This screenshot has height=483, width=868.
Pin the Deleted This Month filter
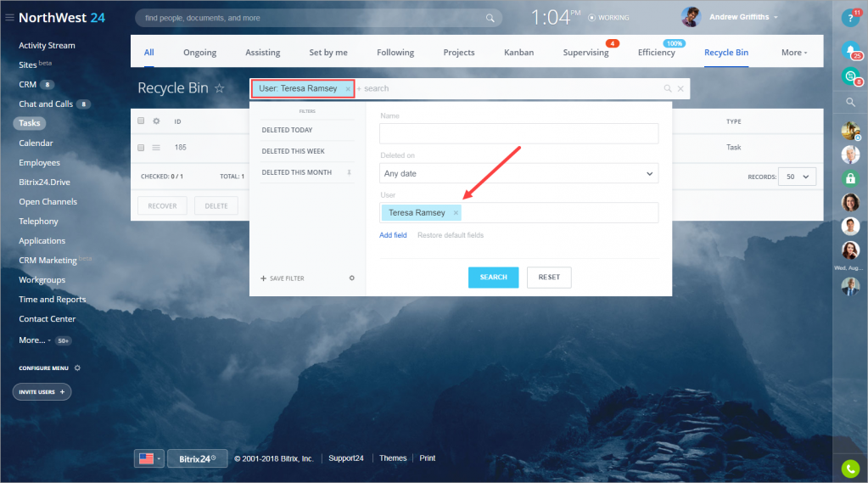point(349,172)
